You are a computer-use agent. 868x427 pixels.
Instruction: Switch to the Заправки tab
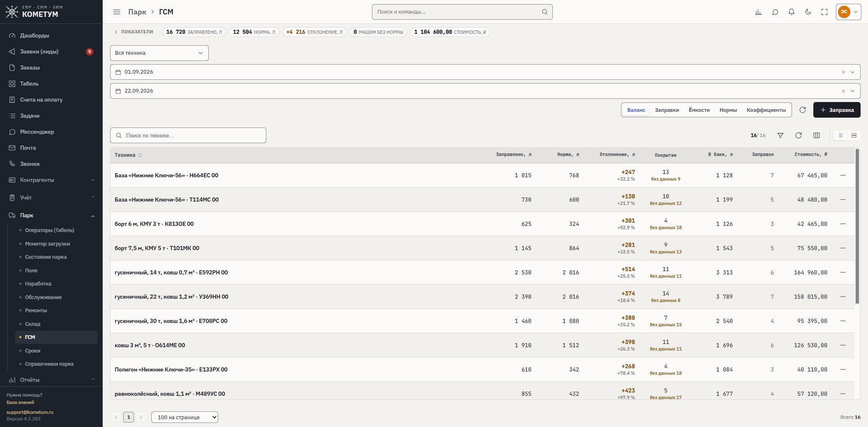point(667,110)
